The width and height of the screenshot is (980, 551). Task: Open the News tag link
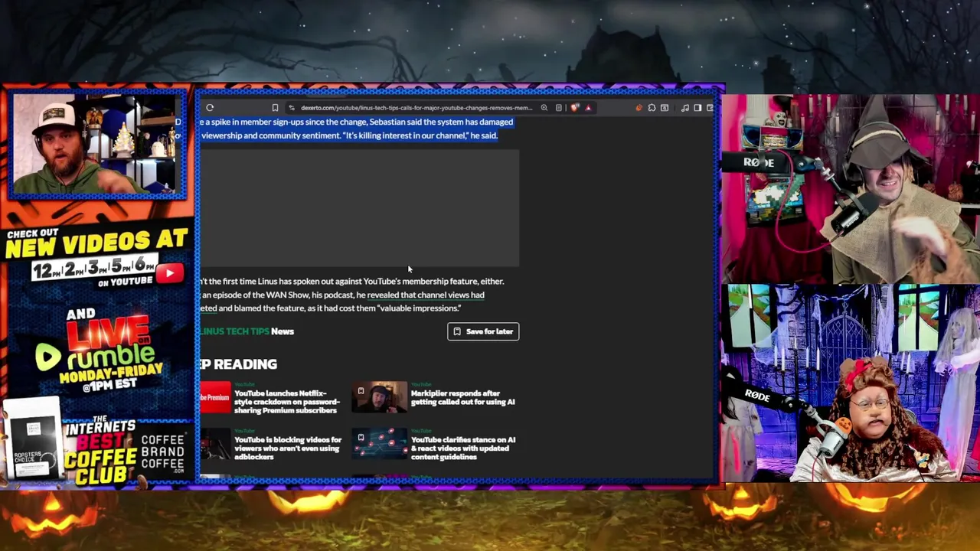283,331
